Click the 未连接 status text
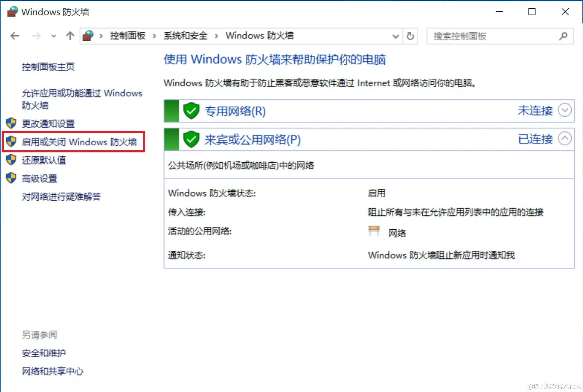 [x=535, y=111]
